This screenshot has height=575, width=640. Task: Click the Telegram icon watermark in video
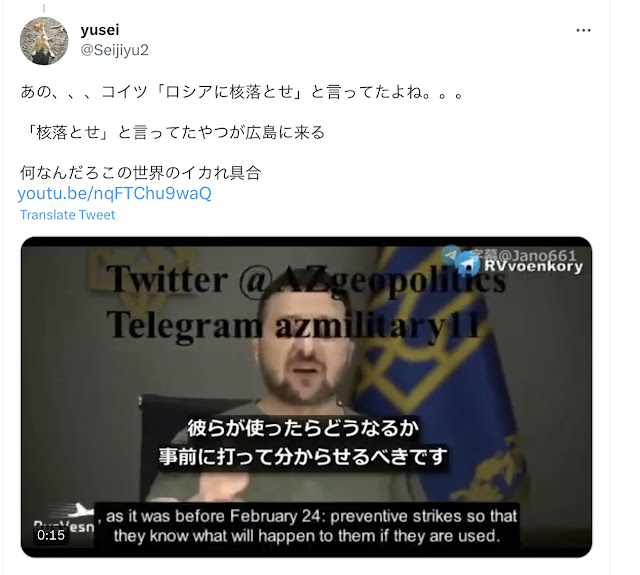(x=467, y=265)
